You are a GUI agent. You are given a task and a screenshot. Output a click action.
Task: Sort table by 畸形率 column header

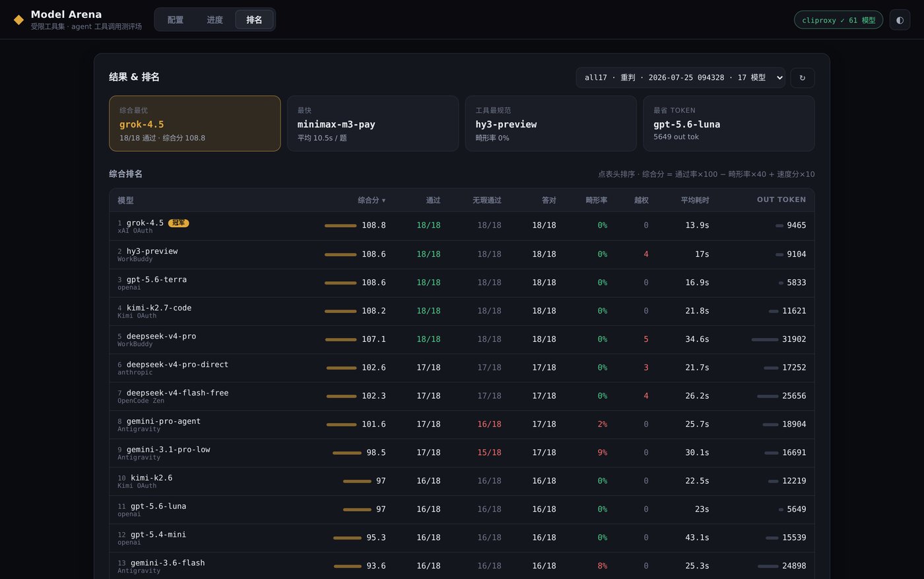(x=596, y=200)
